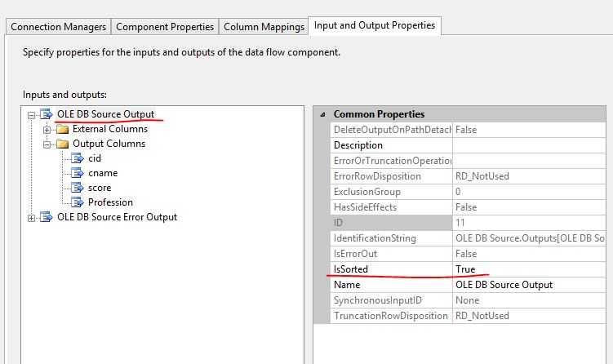Click the Output Columns folder icon
This screenshot has width=613, height=364.
(x=62, y=144)
